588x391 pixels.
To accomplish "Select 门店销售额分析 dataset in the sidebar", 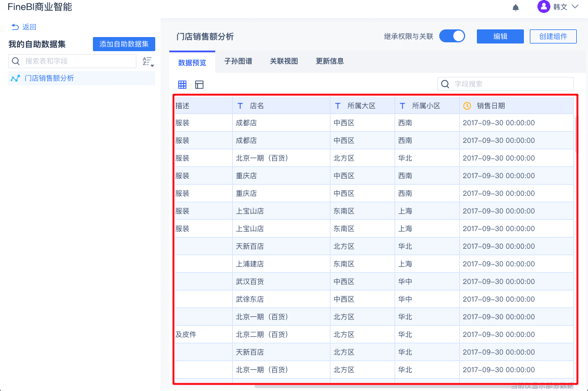I will (x=49, y=78).
